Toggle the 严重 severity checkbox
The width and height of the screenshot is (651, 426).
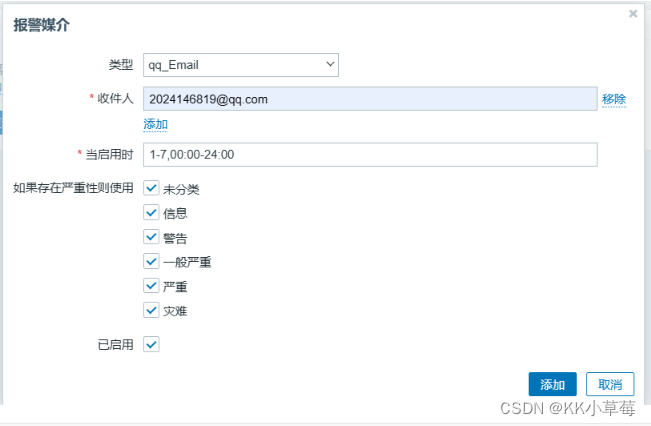tap(151, 286)
